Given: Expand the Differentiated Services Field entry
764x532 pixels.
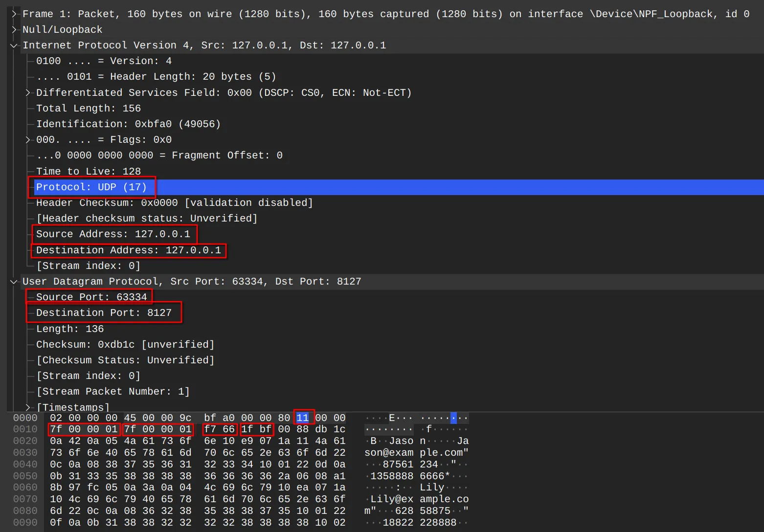Looking at the screenshot, I should (x=28, y=93).
